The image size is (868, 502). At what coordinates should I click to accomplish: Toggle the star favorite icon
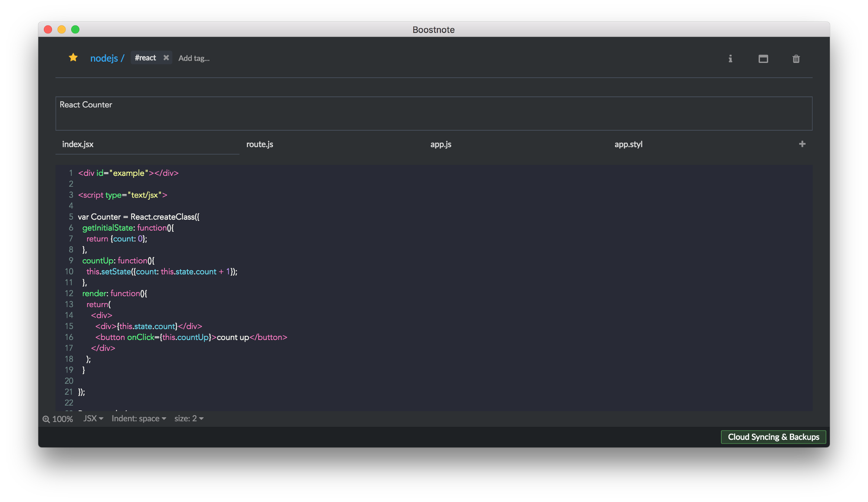(x=73, y=58)
